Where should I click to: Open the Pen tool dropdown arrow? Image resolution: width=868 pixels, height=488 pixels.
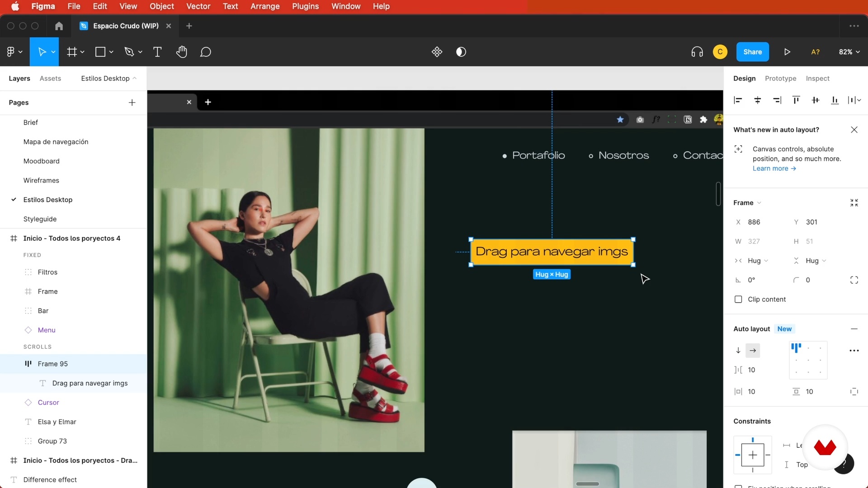[140, 52]
